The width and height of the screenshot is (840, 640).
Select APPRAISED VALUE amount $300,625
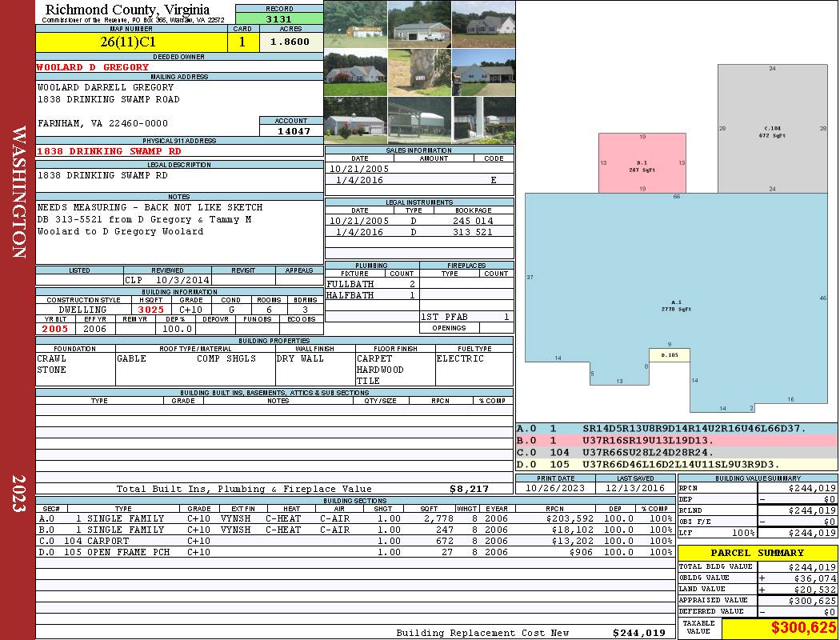[812, 601]
